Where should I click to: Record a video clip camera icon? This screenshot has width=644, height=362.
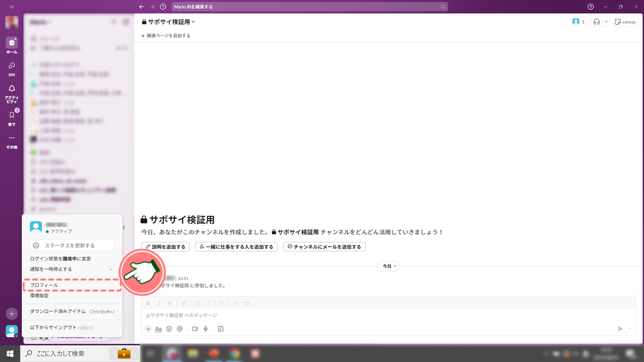coord(195,329)
